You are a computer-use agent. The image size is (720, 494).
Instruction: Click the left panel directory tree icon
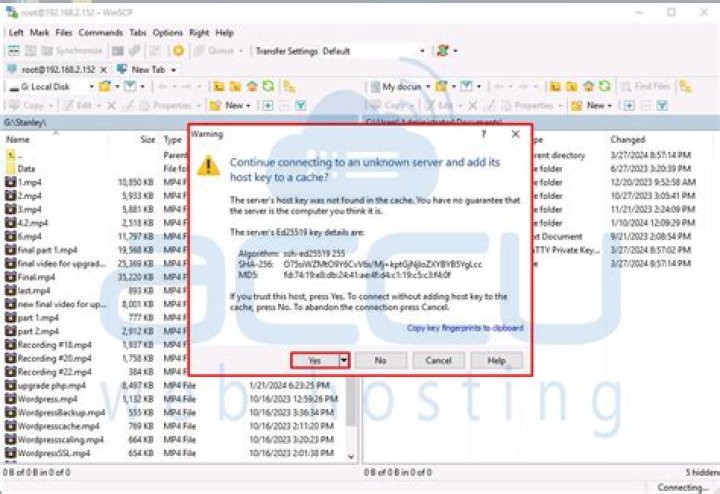pos(289,86)
